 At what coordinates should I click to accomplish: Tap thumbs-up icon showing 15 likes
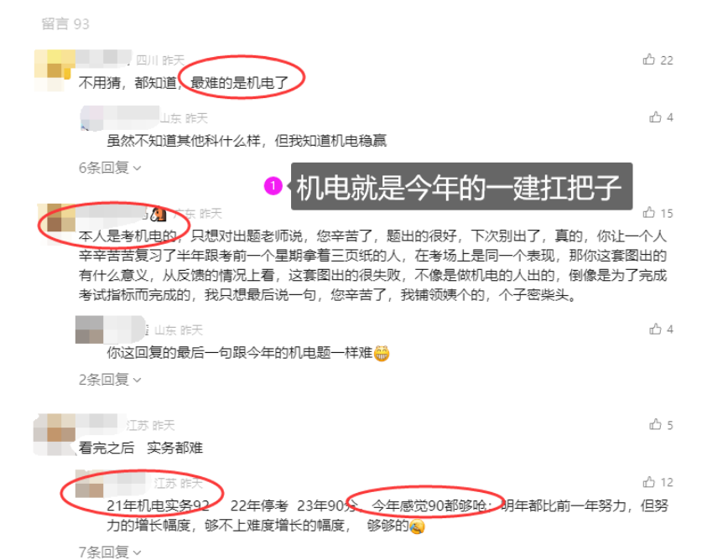coord(648,212)
